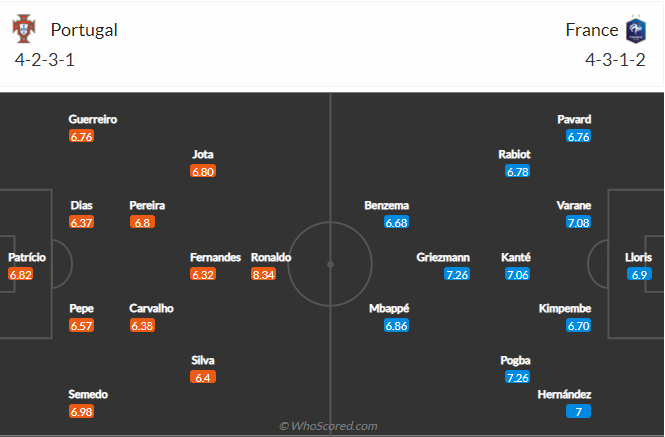Open Fernandes' player name

(x=216, y=257)
